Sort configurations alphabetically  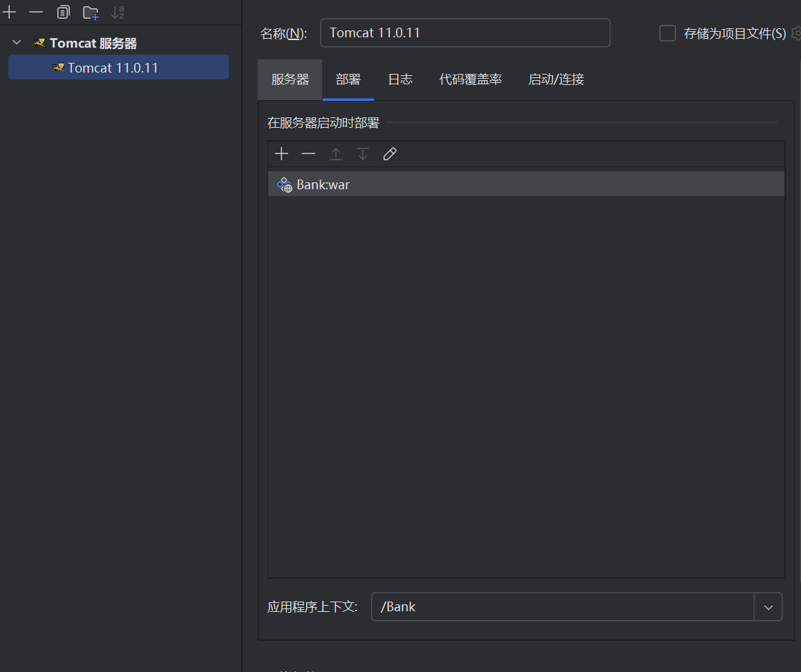117,12
